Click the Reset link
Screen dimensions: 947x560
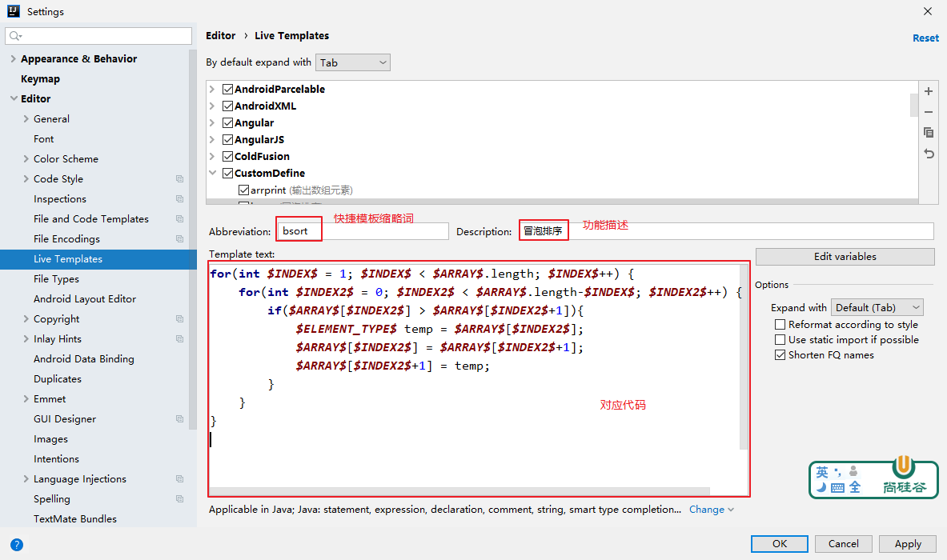(925, 38)
